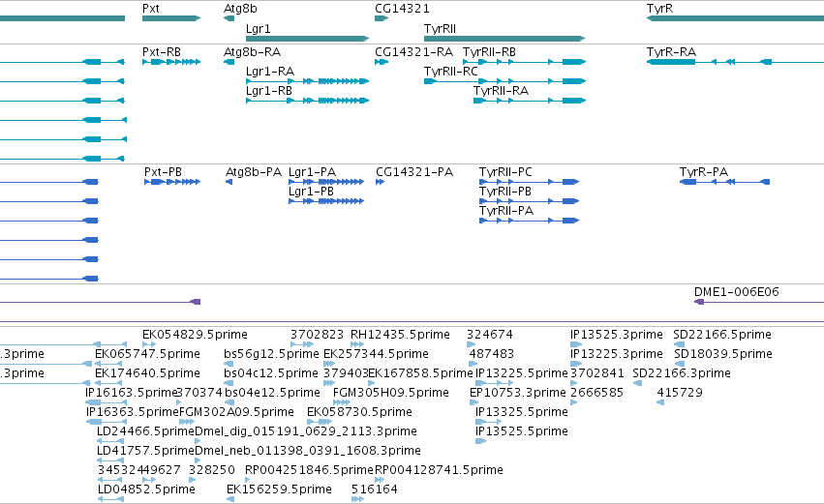The height and width of the screenshot is (504, 824).
Task: Click the Atg8b gene label
Action: (240, 9)
